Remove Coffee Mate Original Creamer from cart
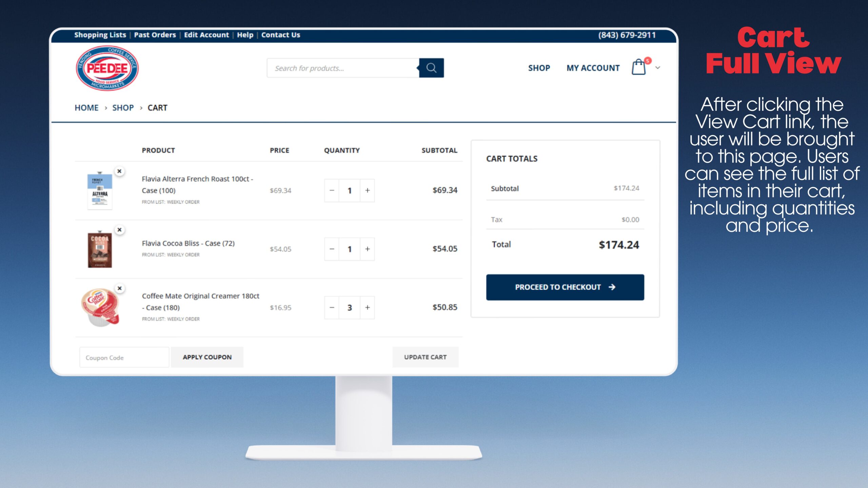This screenshot has width=868, height=488. 119,288
